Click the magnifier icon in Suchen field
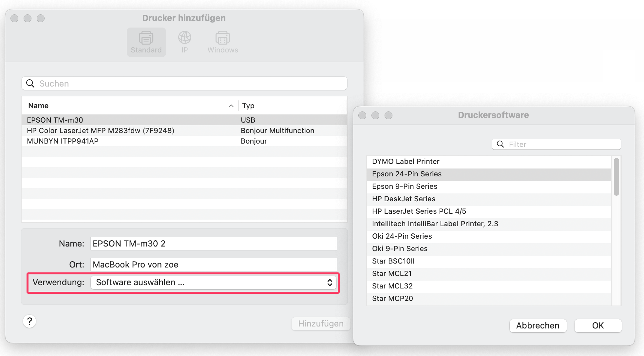This screenshot has width=644, height=356. [x=30, y=84]
